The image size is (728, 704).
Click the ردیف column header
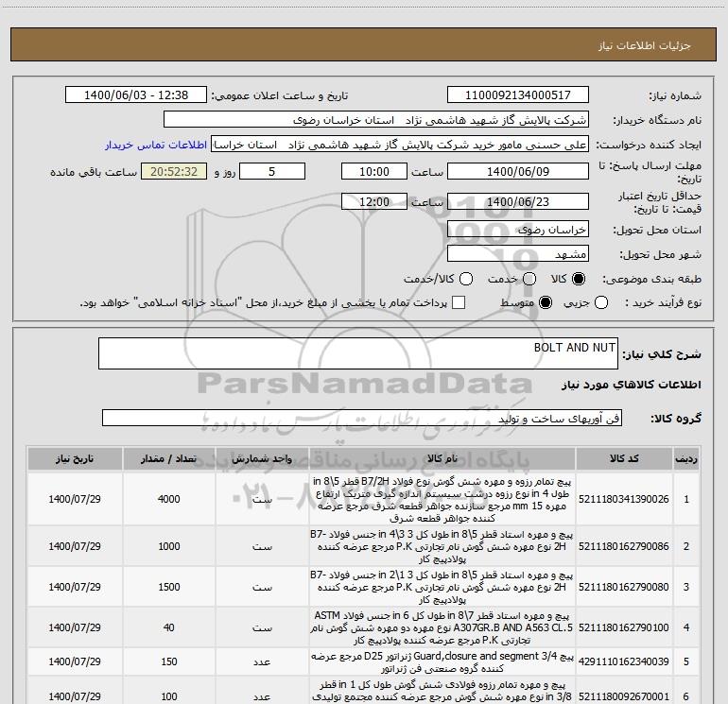tap(686, 459)
